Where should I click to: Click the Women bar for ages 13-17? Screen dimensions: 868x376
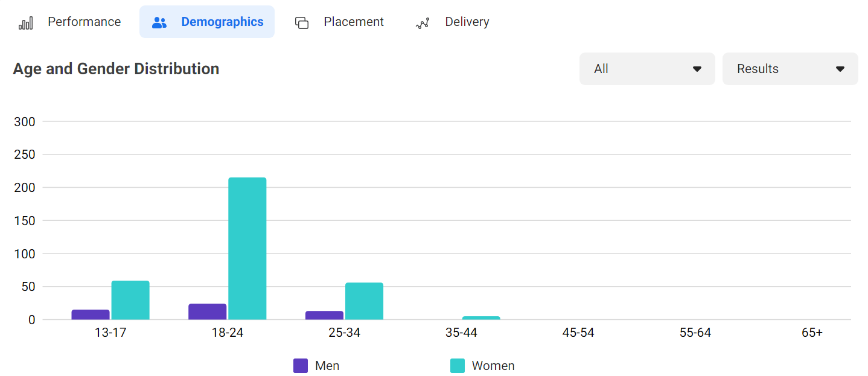(130, 301)
